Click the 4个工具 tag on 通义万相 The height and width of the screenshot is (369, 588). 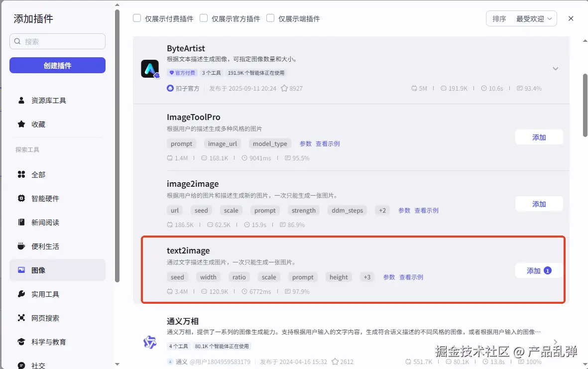(x=179, y=346)
